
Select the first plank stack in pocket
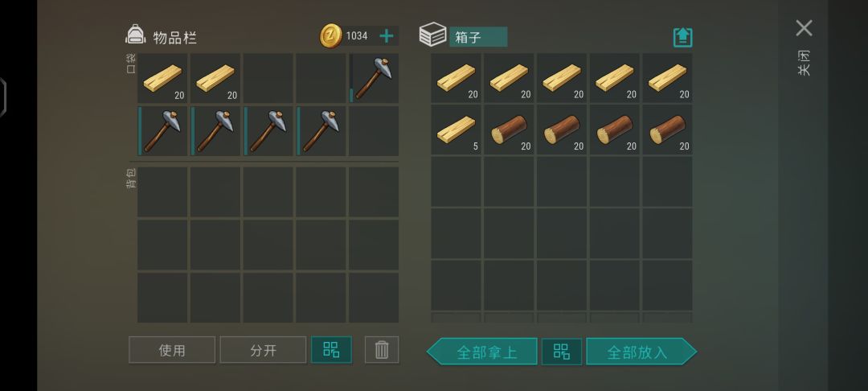click(162, 78)
